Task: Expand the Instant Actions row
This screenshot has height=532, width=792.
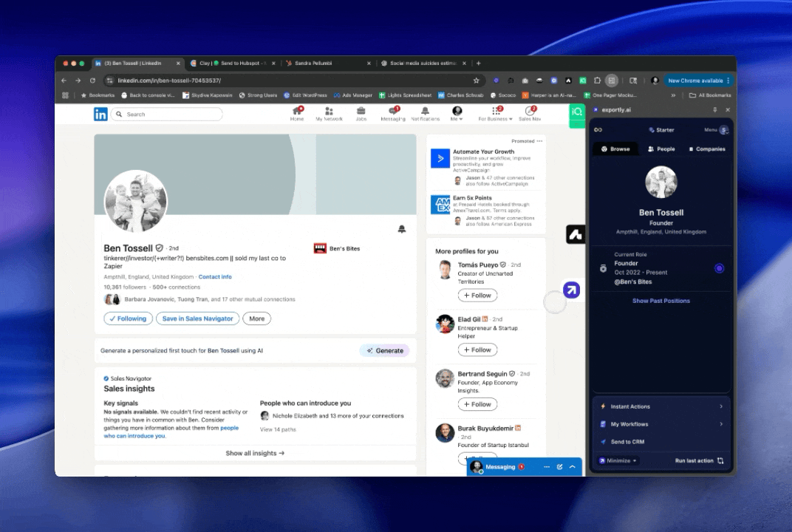Action: (x=661, y=406)
